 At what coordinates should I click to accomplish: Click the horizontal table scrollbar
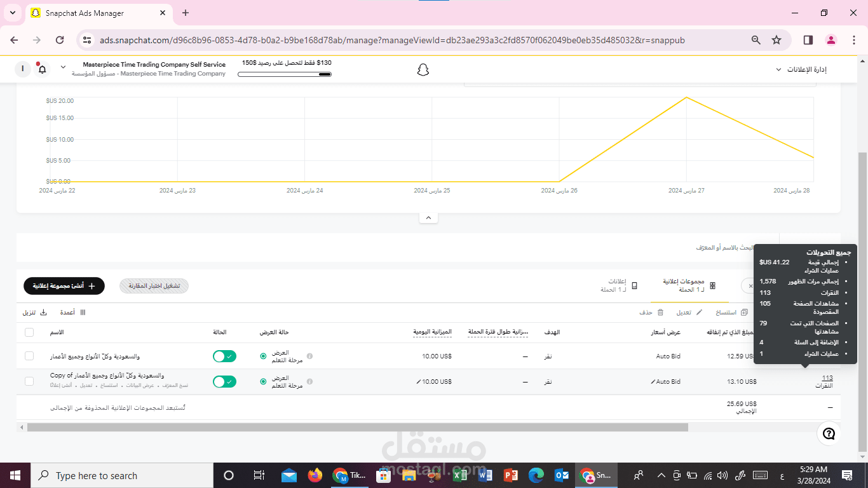tap(358, 428)
